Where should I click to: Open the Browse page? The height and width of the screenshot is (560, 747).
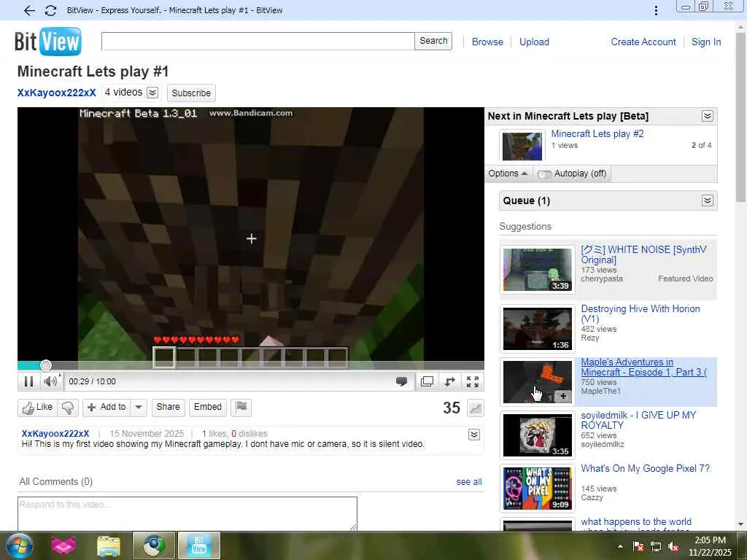[487, 42]
